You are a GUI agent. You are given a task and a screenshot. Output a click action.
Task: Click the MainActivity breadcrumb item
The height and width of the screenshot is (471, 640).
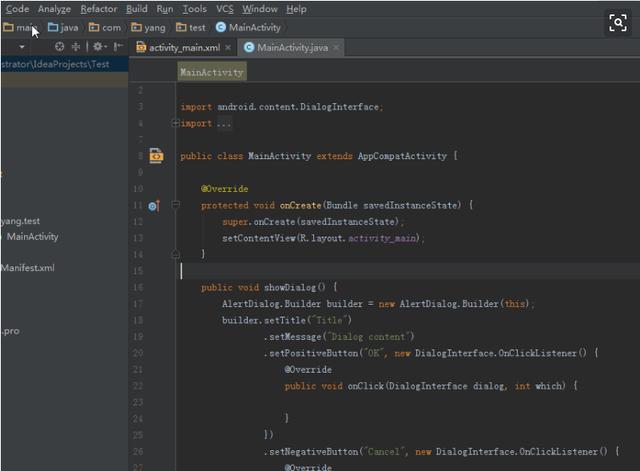click(248, 27)
